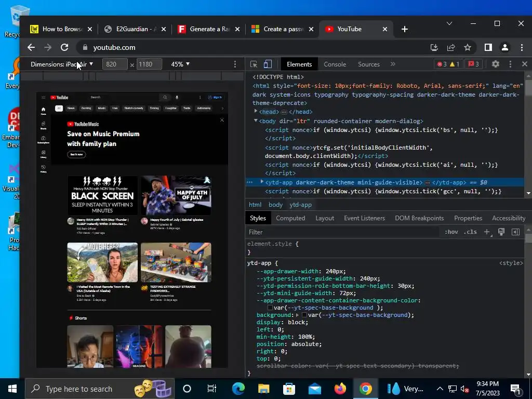Click the browser back arrow
This screenshot has width=532, height=399.
31,47
